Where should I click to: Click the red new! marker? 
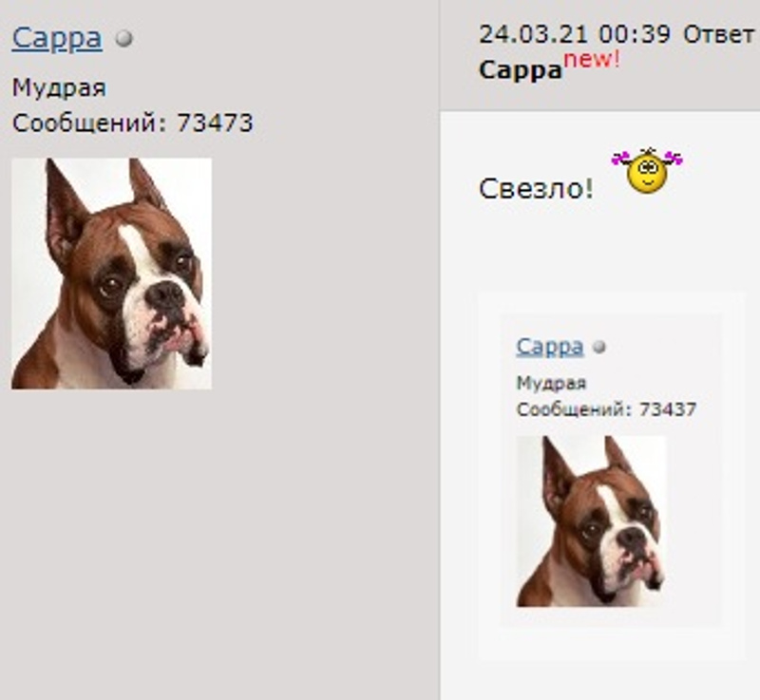point(592,60)
